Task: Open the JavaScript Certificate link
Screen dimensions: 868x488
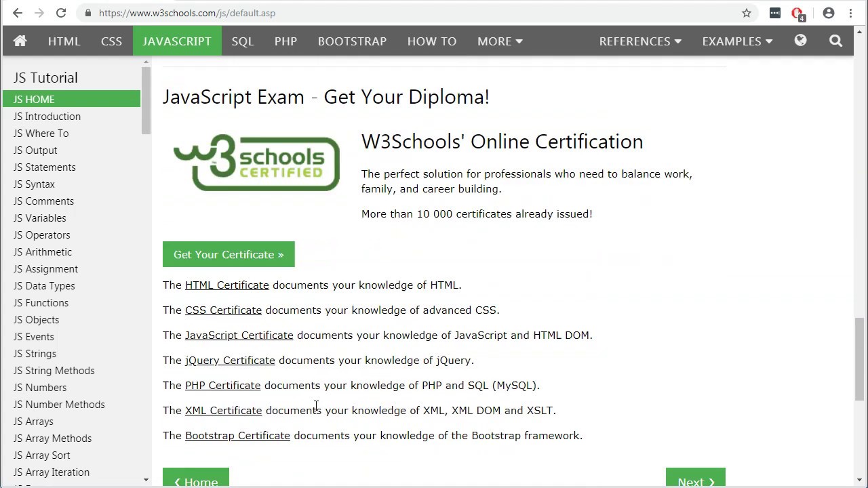Action: (239, 335)
